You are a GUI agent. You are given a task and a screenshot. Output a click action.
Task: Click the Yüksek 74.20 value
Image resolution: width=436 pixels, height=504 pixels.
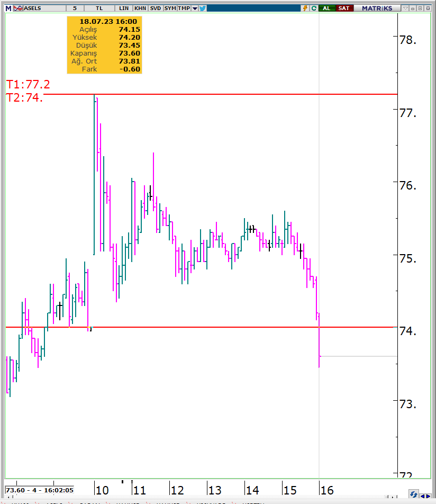click(130, 38)
